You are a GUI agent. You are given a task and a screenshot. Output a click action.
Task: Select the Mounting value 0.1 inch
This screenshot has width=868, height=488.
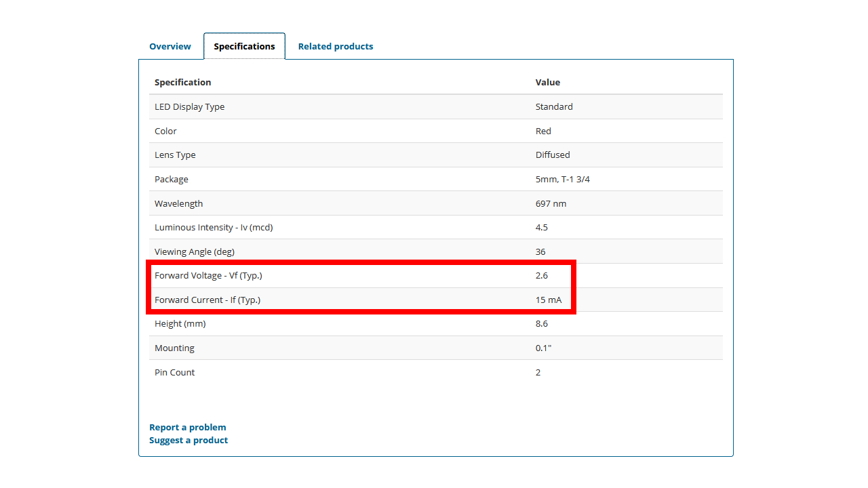pos(542,348)
